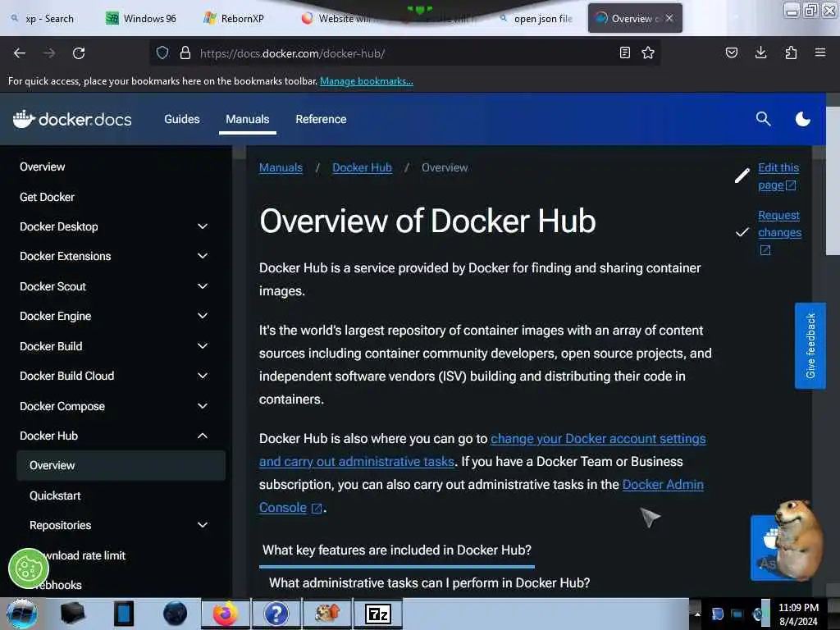Expand the Repositories subsection
Image resolution: width=840 pixels, height=630 pixels.
[203, 525]
